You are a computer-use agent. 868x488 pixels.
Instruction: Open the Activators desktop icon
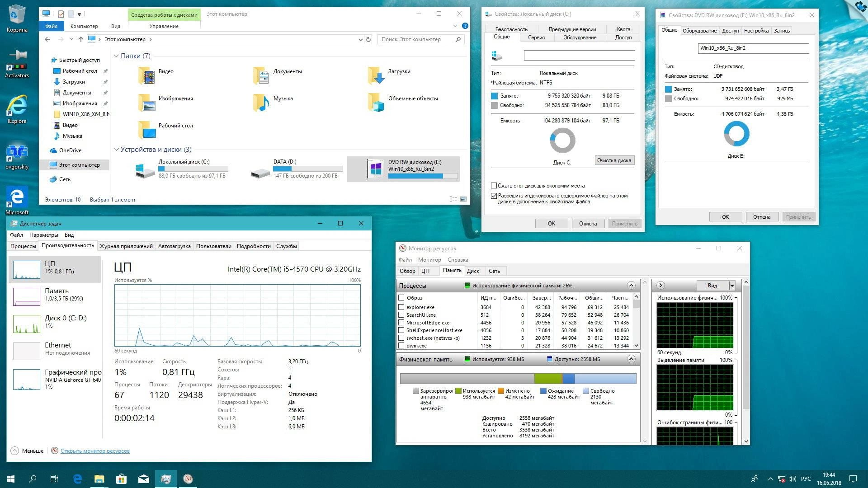(17, 64)
